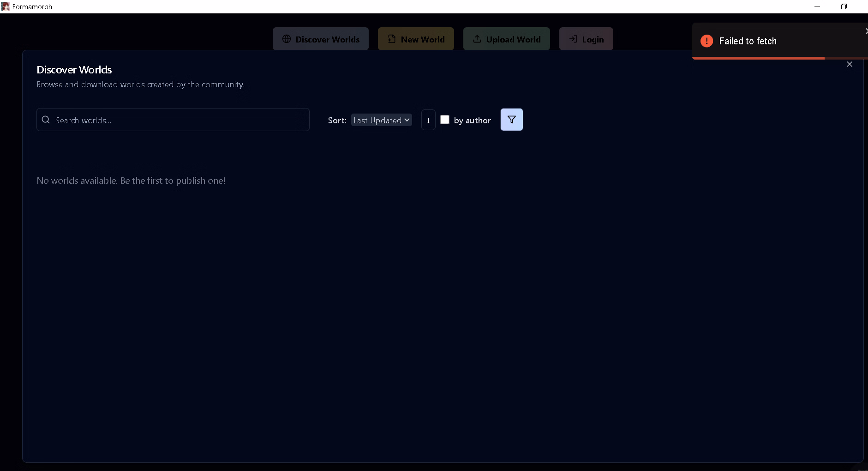Expand the Last Updated sort dropdown

click(x=382, y=120)
